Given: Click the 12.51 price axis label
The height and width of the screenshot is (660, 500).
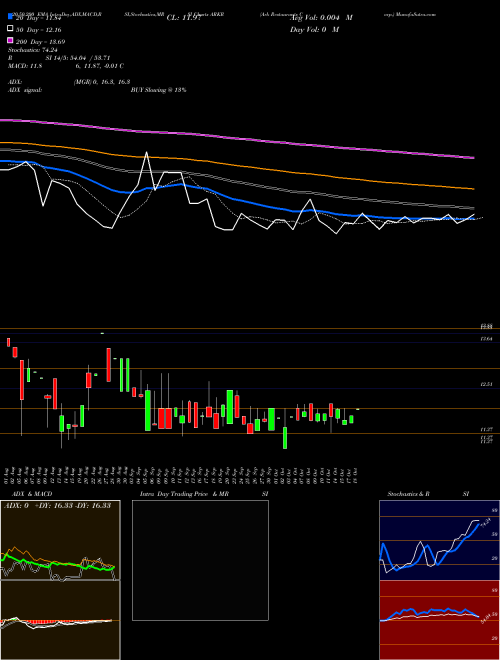Looking at the screenshot, I should (x=487, y=384).
